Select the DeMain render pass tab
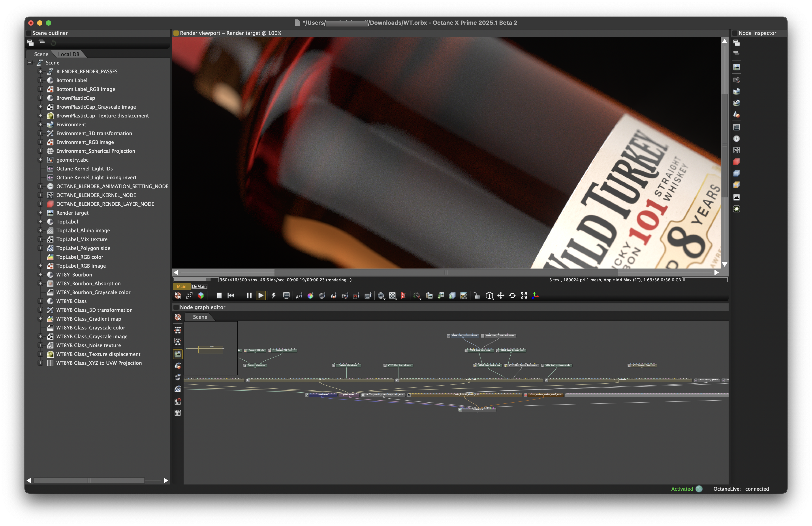 (x=199, y=286)
